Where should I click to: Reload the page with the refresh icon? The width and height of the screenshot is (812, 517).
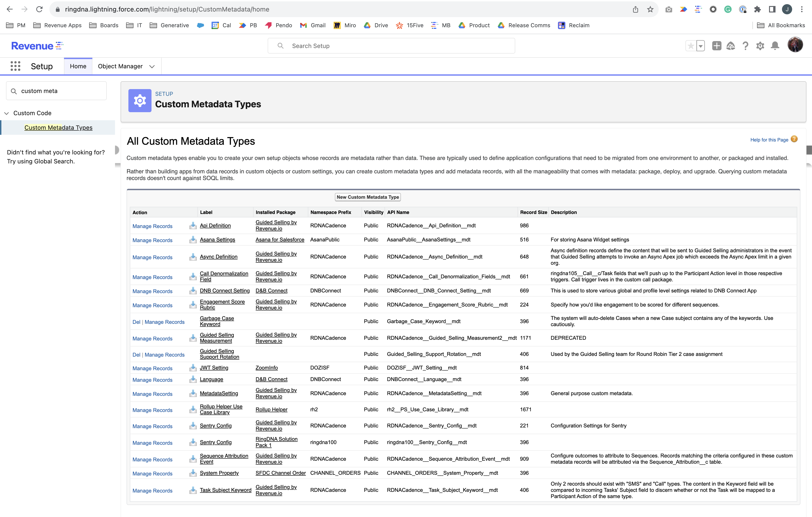pyautogui.click(x=39, y=9)
